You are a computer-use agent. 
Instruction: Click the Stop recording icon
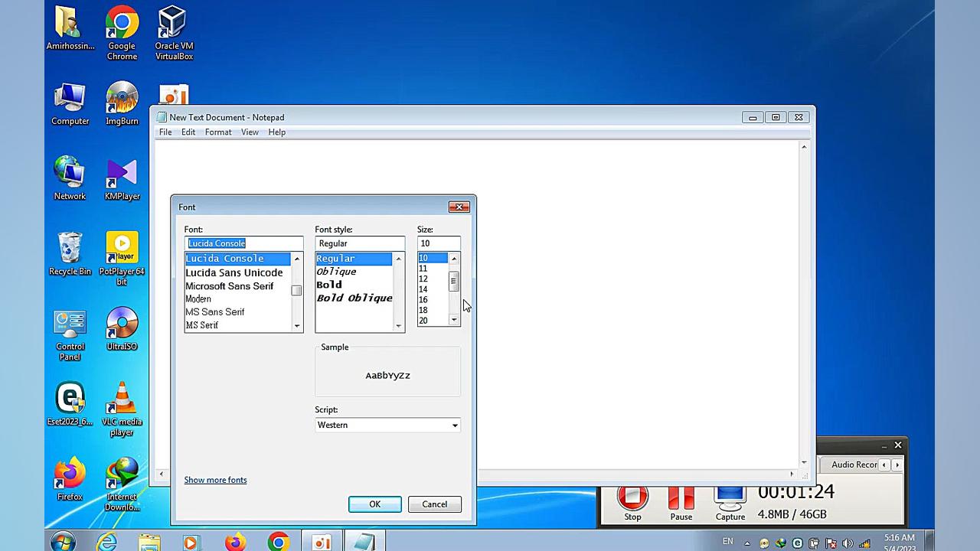(x=632, y=499)
